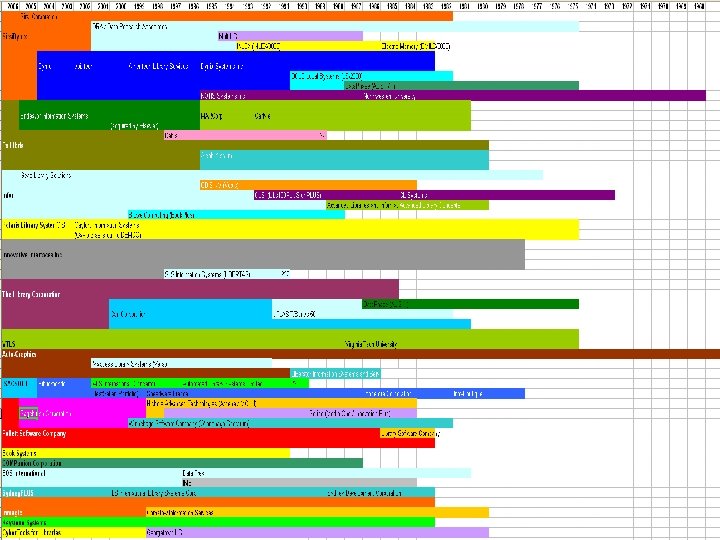Click the SirsiDynix label in orange block

click(x=14, y=36)
